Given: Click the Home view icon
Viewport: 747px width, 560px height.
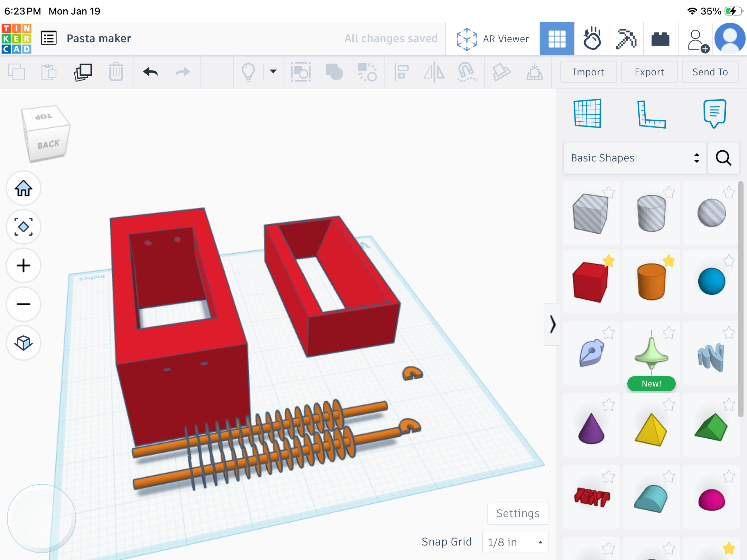Looking at the screenshot, I should coord(24,188).
